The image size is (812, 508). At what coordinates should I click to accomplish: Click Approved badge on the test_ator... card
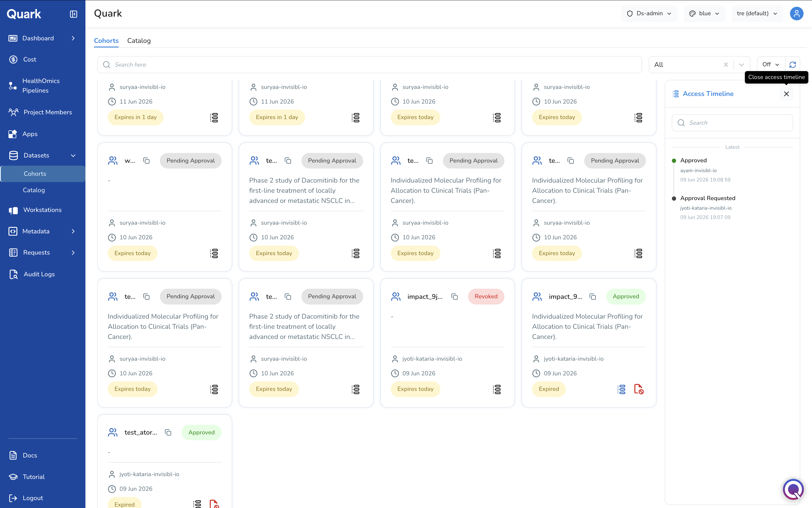[x=201, y=432]
